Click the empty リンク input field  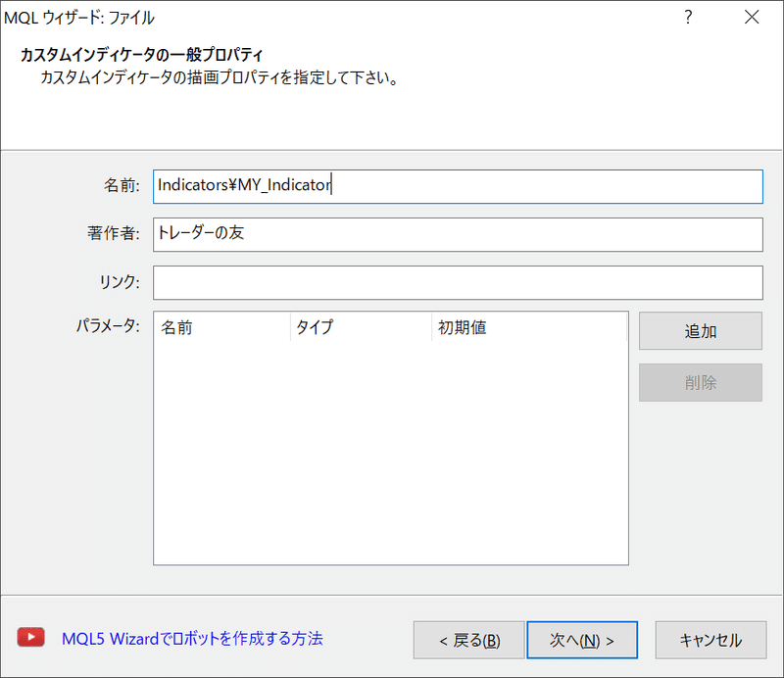click(x=458, y=283)
